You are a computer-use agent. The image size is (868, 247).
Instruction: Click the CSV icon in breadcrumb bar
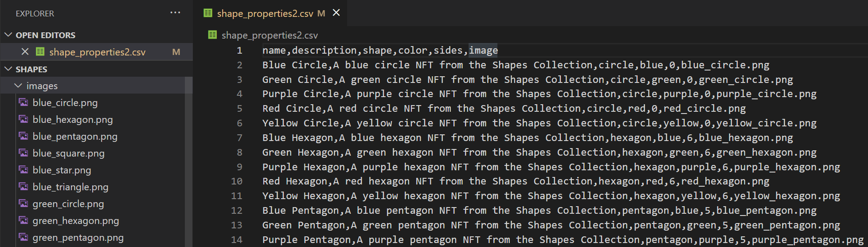pyautogui.click(x=212, y=35)
